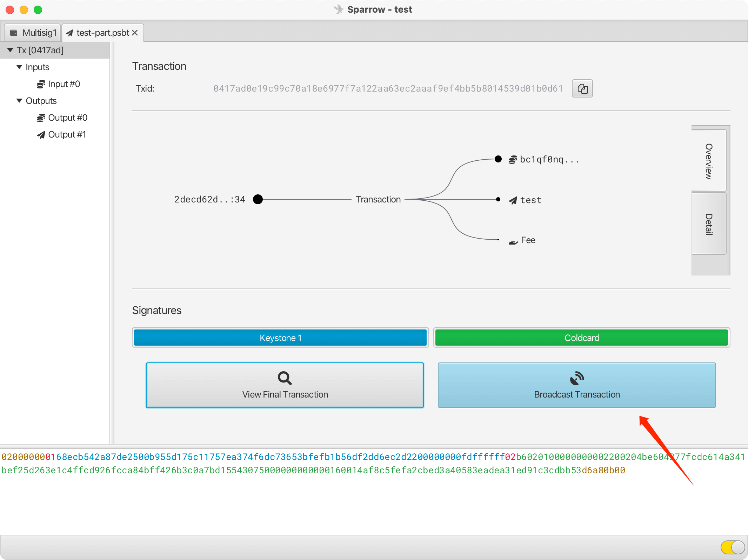Click the magnifier icon in View Final Transaction
748x560 pixels.
click(x=285, y=378)
